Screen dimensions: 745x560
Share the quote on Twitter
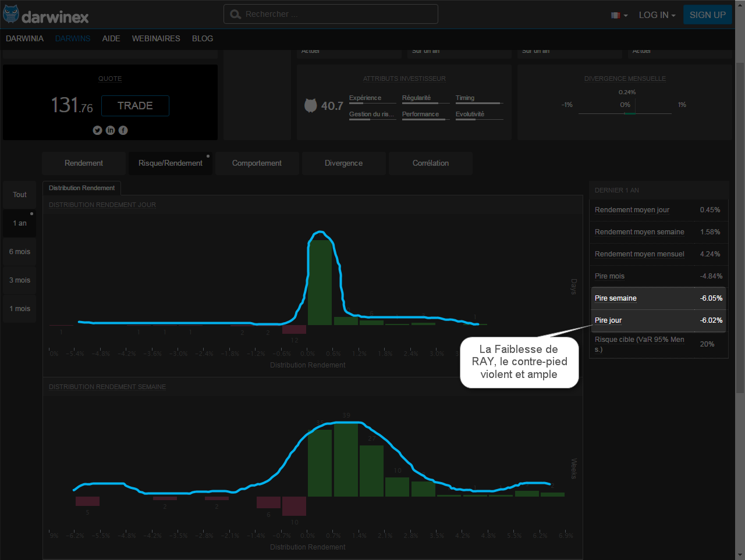tap(97, 130)
